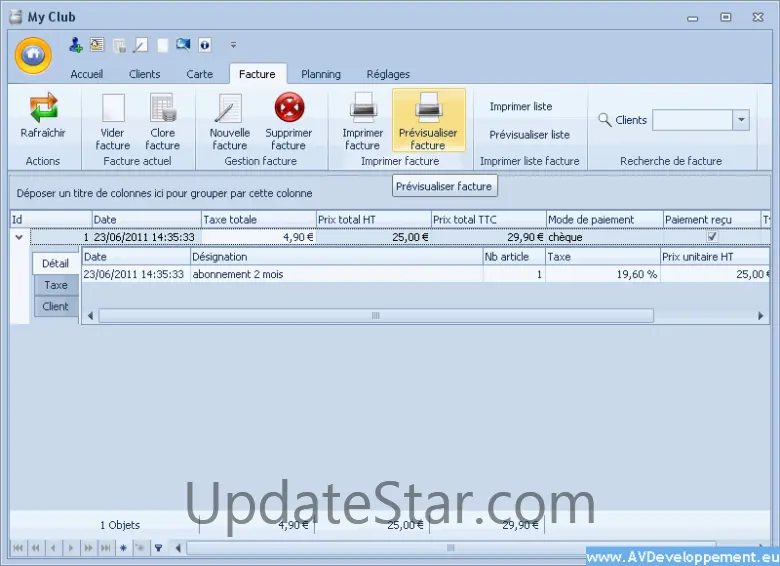Switch to the Planning ribbon tab
The image size is (780, 566).
pos(320,74)
